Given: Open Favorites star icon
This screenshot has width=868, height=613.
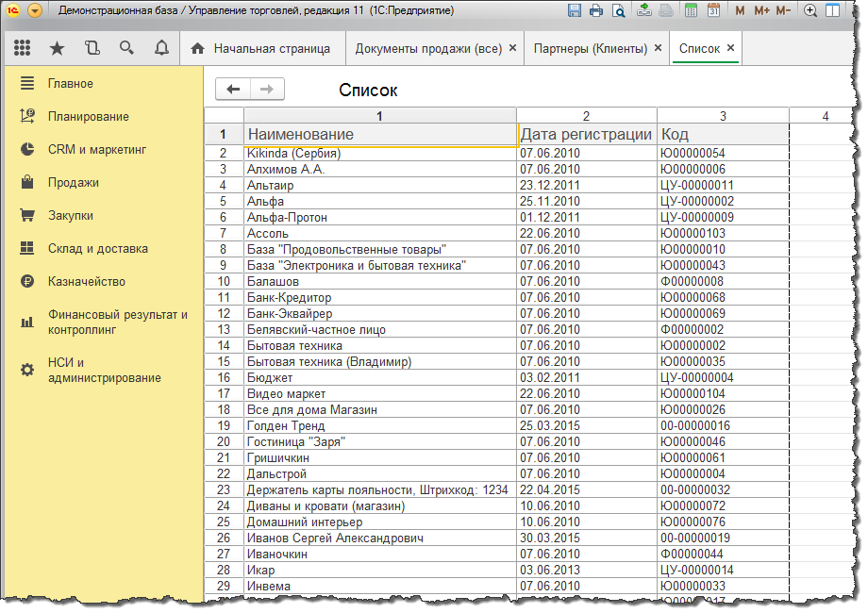Looking at the screenshot, I should pyautogui.click(x=57, y=49).
